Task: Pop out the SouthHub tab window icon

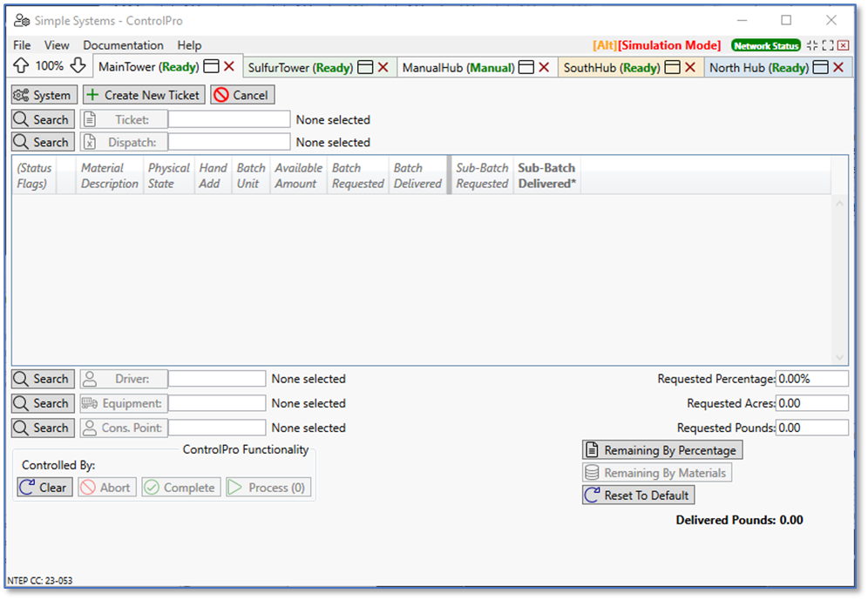Action: point(672,67)
